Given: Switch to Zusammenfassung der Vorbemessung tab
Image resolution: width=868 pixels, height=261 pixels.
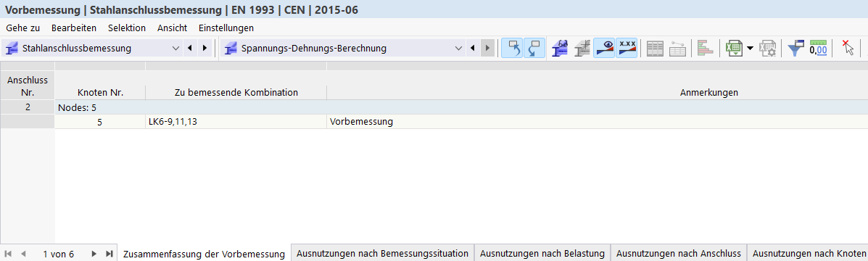Looking at the screenshot, I should (204, 254).
